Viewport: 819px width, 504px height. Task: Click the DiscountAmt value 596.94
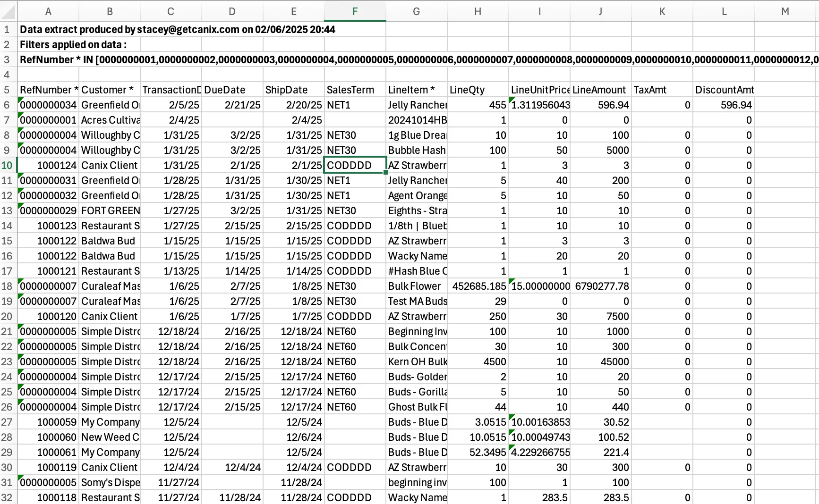724,105
